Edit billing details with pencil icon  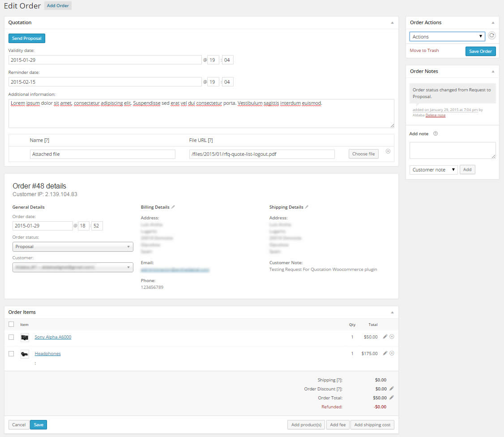(173, 207)
